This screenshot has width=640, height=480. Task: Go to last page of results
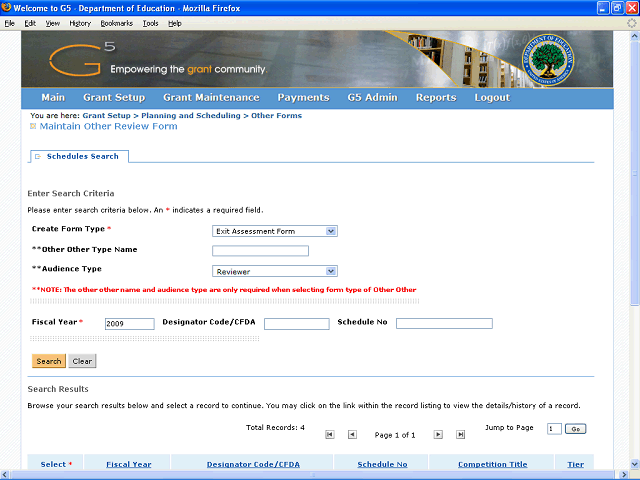tap(460, 435)
